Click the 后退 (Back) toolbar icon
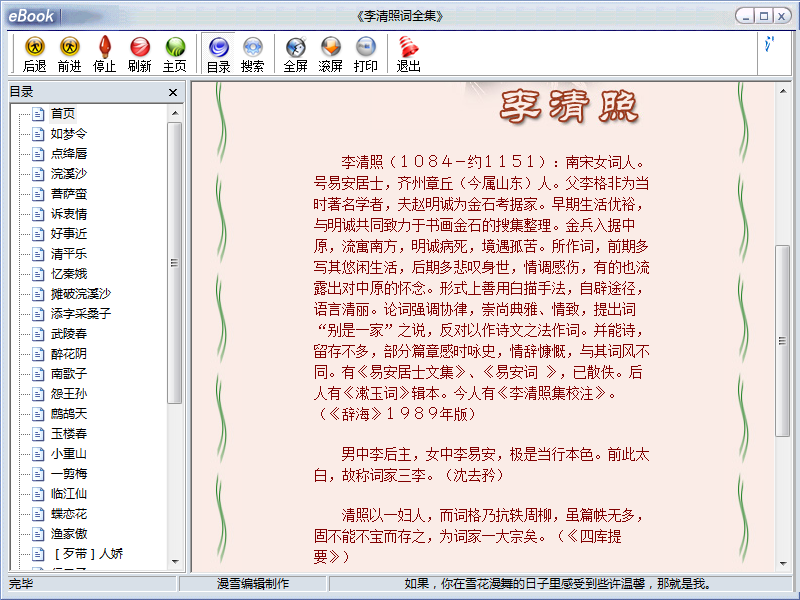This screenshot has height=600, width=800. pos(35,53)
